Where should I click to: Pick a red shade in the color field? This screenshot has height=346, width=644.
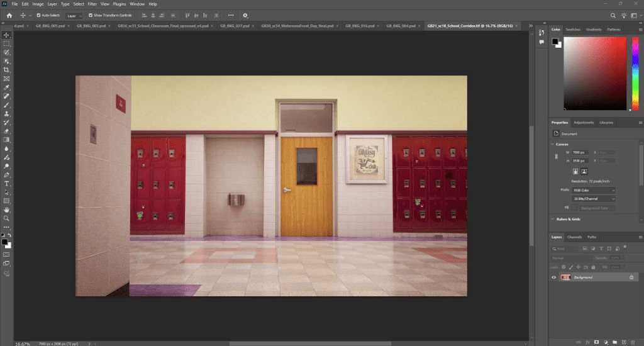(x=595, y=74)
